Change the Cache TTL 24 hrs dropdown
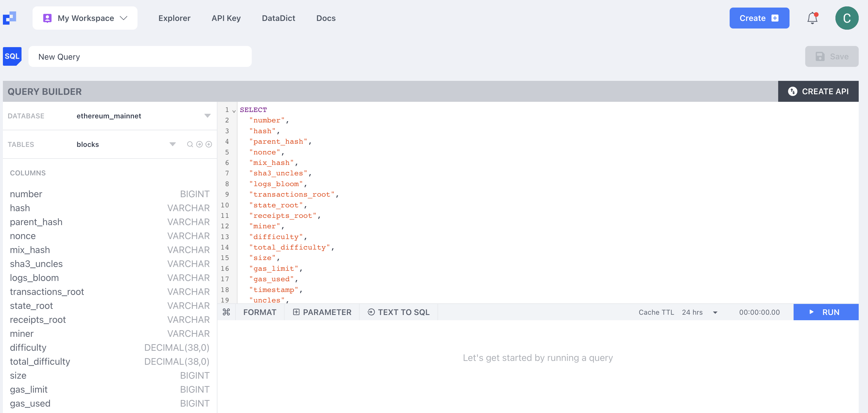The image size is (868, 413). tap(699, 312)
